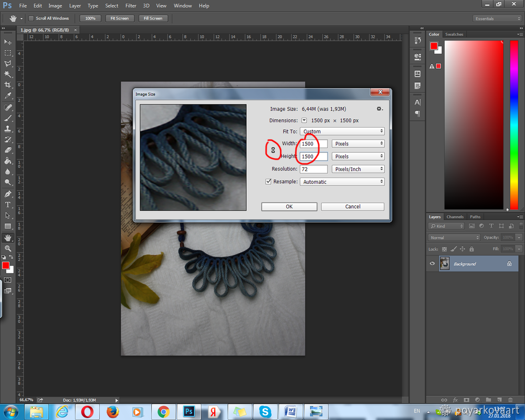Select the Zoom tool in the toolbar
The height and width of the screenshot is (420, 525).
click(8, 248)
